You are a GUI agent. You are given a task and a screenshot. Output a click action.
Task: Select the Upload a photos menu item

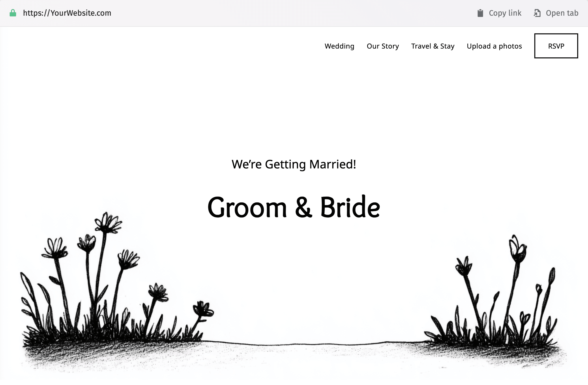click(494, 46)
